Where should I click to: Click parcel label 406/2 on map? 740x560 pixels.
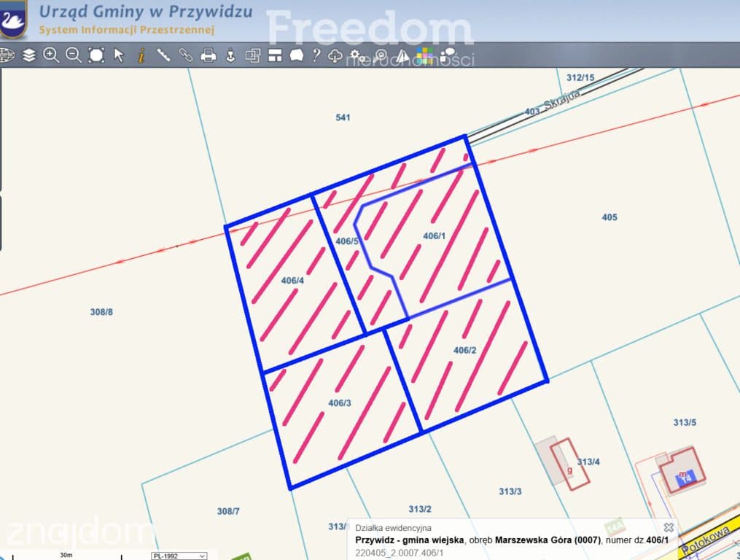coord(465,350)
